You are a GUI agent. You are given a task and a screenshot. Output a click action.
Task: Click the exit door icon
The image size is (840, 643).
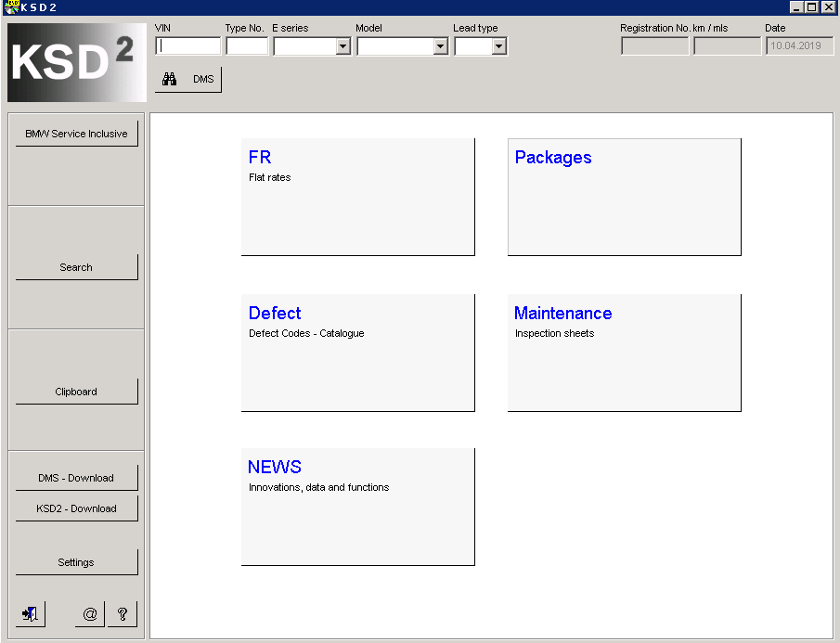(x=30, y=613)
